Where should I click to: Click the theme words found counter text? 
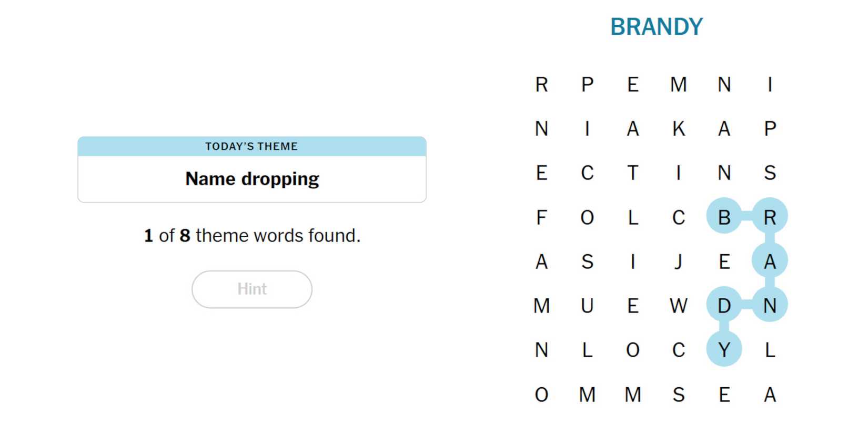tap(252, 235)
